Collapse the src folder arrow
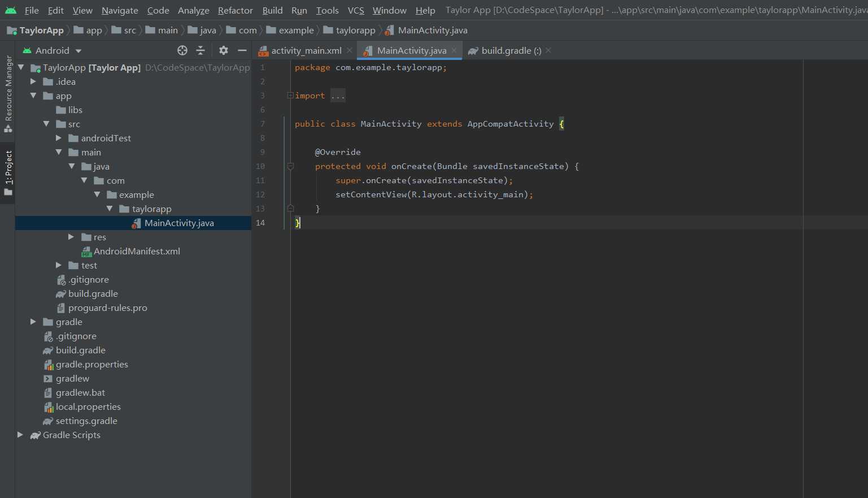 click(46, 124)
